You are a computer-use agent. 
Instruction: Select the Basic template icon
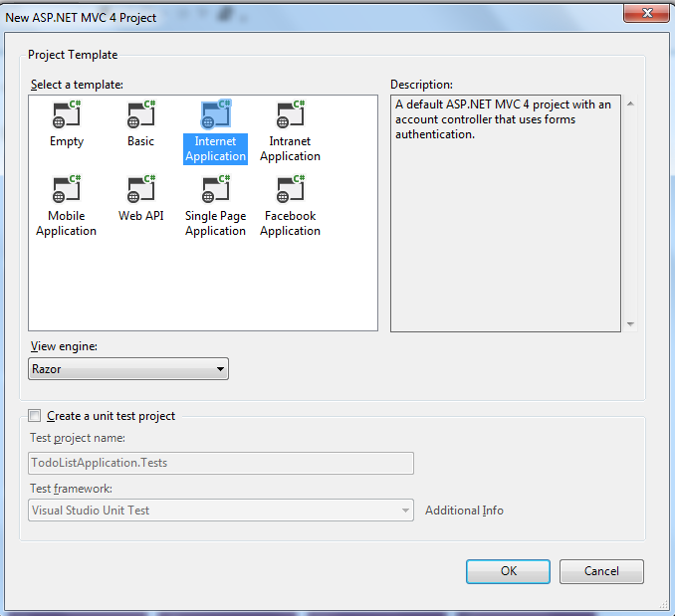(x=141, y=114)
